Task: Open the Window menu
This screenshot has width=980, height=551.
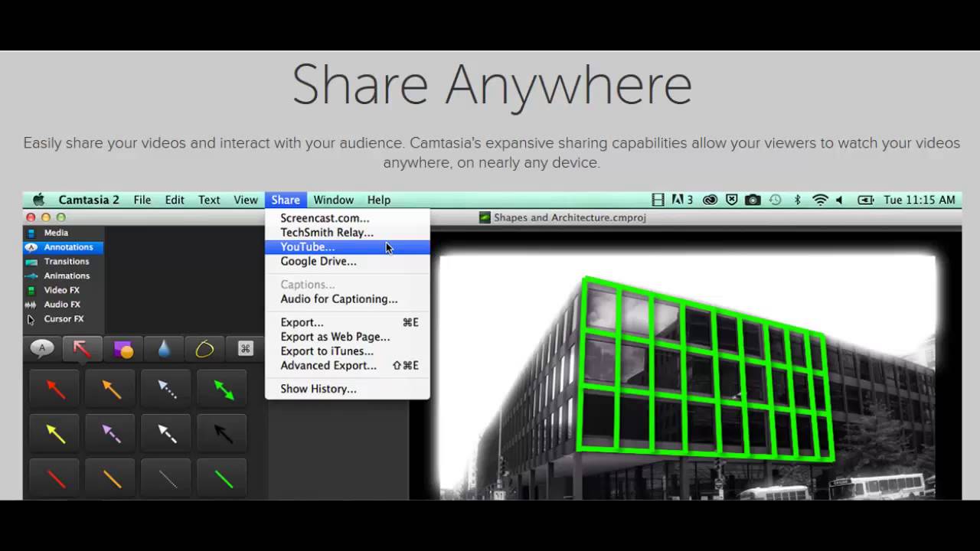Action: [x=334, y=200]
